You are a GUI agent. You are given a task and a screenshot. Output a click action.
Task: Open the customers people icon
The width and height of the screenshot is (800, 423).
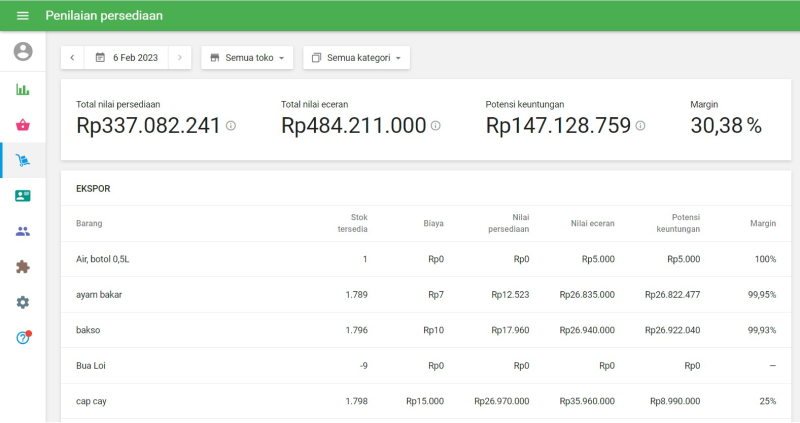[22, 231]
